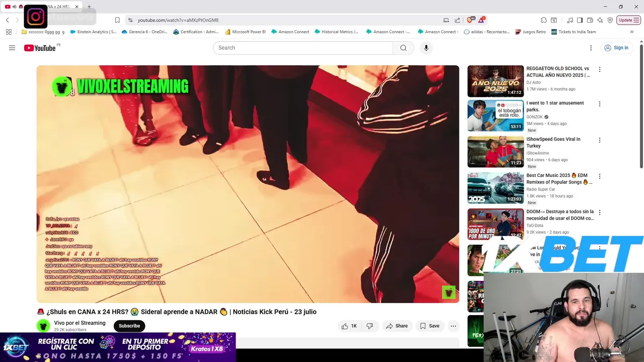644x362 pixels.
Task: Open DJ Asto channel name
Action: pos(533,82)
